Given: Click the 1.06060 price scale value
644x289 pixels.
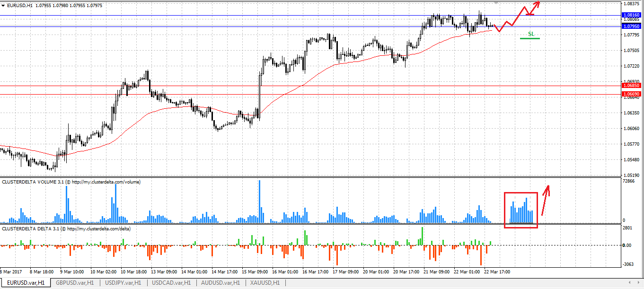Looking at the screenshot, I should [631, 129].
